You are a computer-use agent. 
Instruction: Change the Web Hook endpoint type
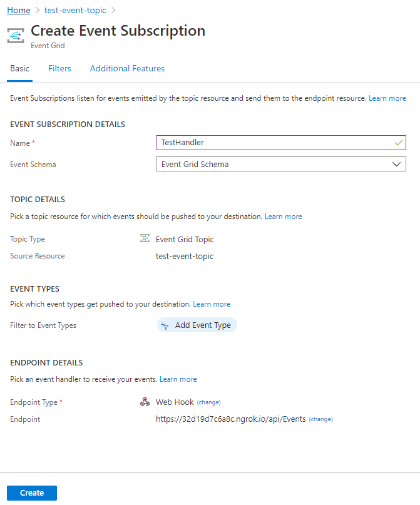[x=208, y=402]
